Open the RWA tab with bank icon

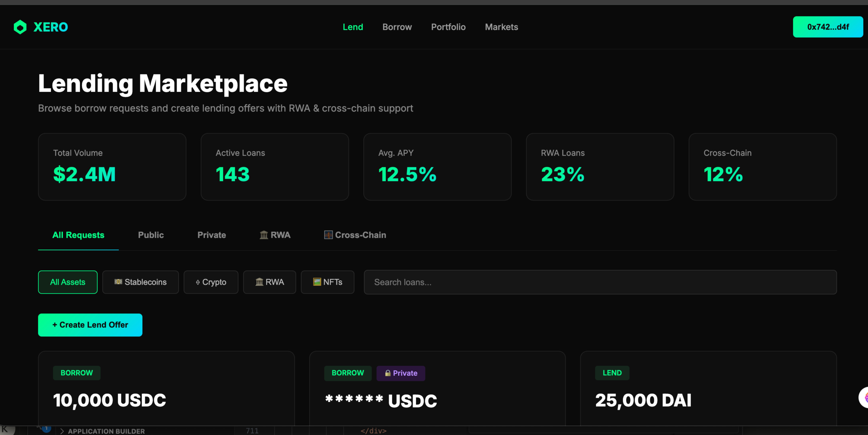[x=274, y=235]
